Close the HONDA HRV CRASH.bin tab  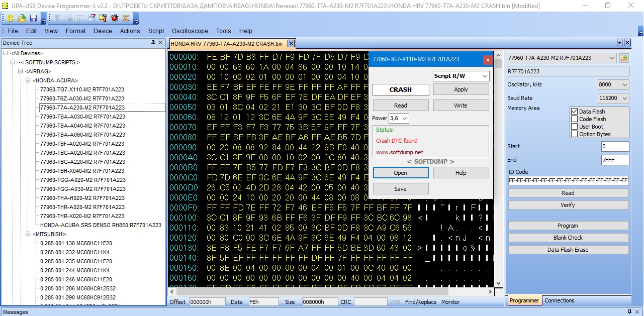coord(291,44)
